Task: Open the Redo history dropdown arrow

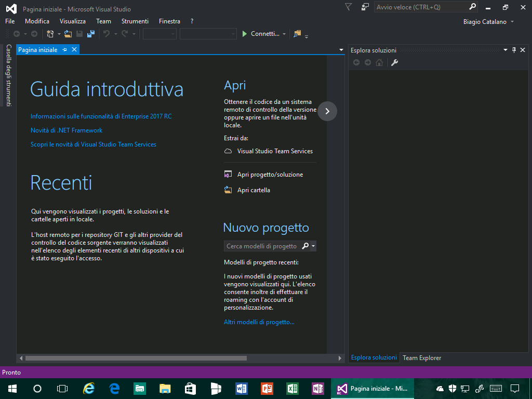Action: (x=134, y=34)
